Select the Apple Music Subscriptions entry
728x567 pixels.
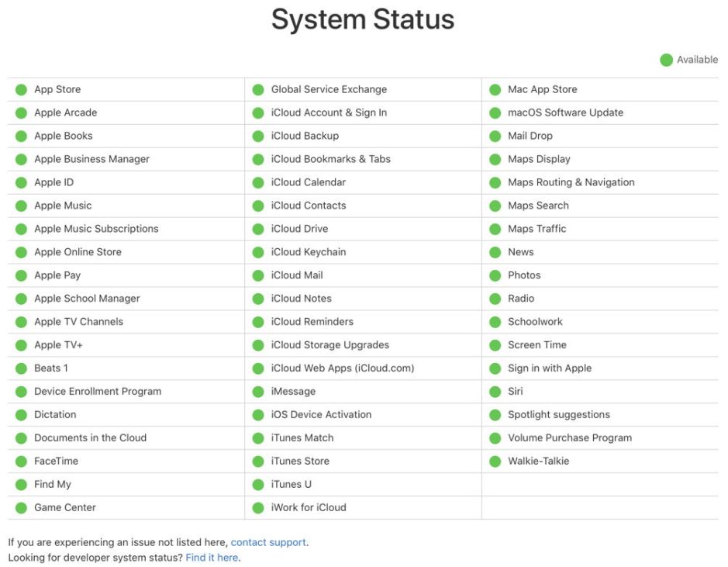(x=96, y=229)
